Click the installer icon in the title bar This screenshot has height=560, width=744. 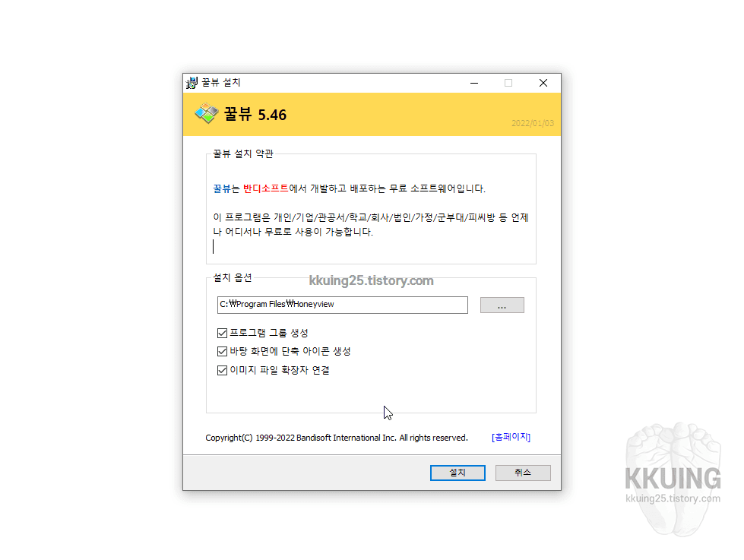pos(192,83)
